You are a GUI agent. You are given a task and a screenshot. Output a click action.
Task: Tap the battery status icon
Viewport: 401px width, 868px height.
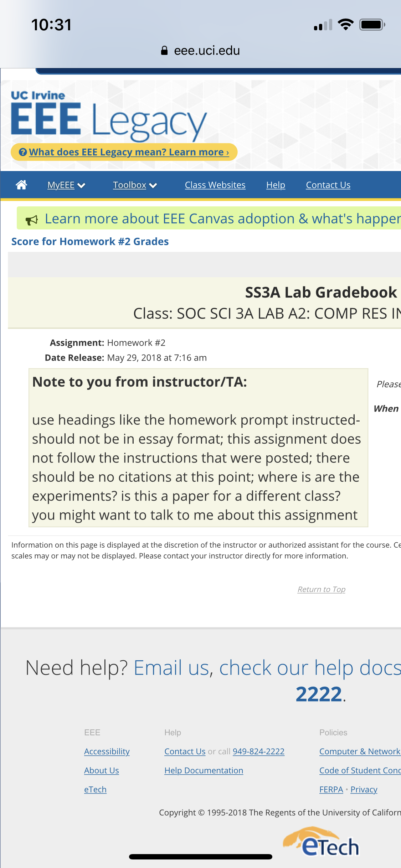click(x=372, y=25)
